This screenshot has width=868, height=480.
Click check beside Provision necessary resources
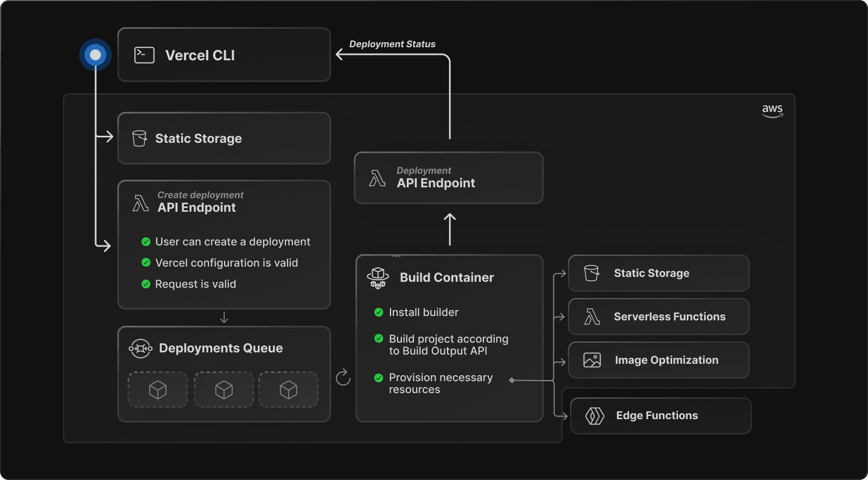click(x=379, y=377)
